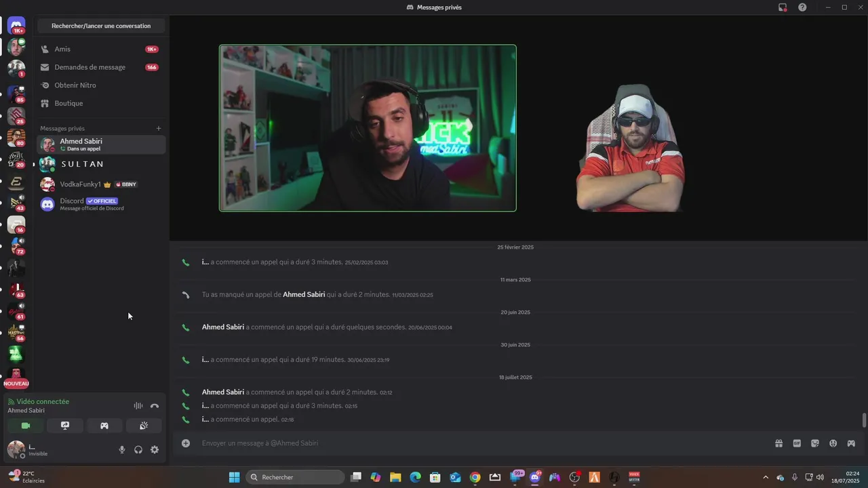The width and height of the screenshot is (868, 488).
Task: Open the inbox icon in title bar
Action: (783, 7)
